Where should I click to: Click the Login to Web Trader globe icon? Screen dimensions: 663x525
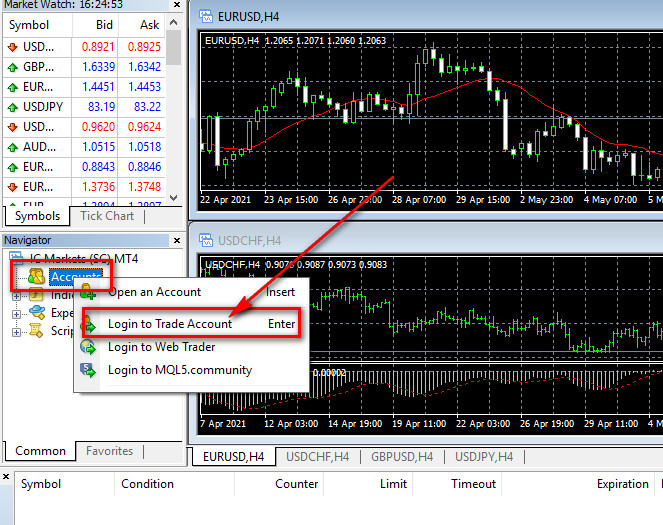(x=89, y=347)
